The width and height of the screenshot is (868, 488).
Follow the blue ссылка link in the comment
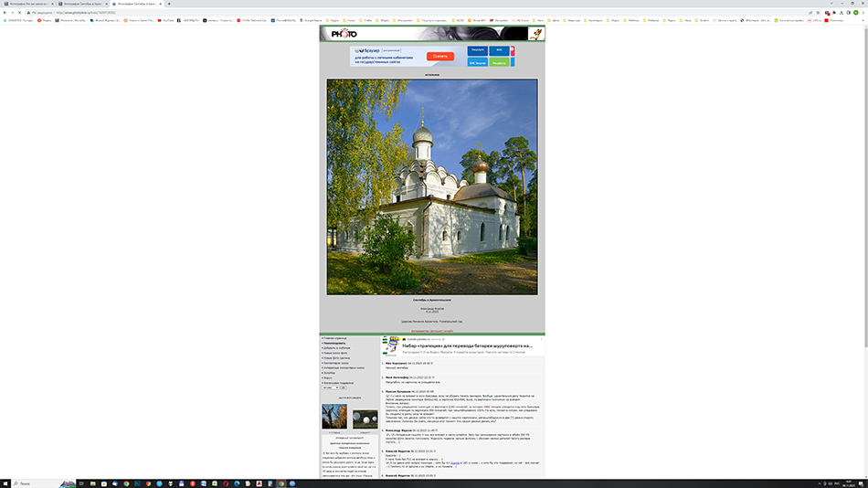pyautogui.click(x=454, y=463)
